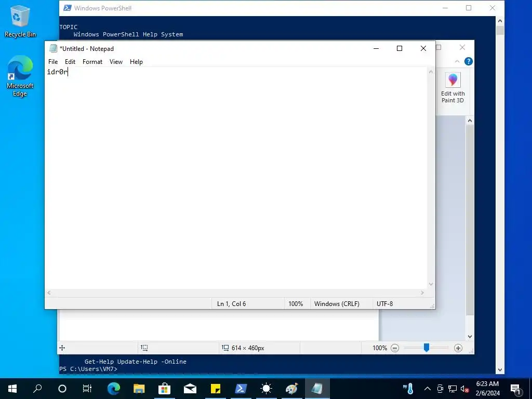Click the Notepad vertical scrollbar down arrow
Image resolution: width=532 pixels, height=399 pixels.
(x=431, y=284)
